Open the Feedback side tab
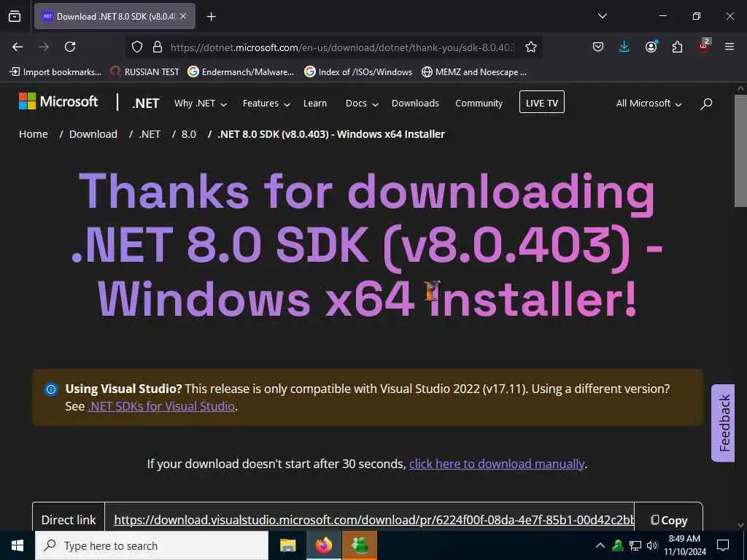 coord(724,423)
